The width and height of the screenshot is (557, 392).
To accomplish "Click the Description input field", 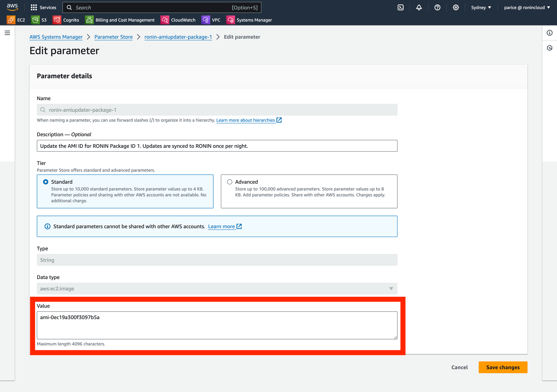I will click(217, 146).
